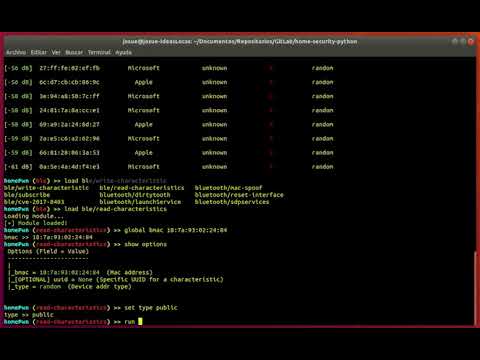This screenshot has width=480, height=360.
Task: Click the '[+] Module loaded!' line
Action: [36, 223]
